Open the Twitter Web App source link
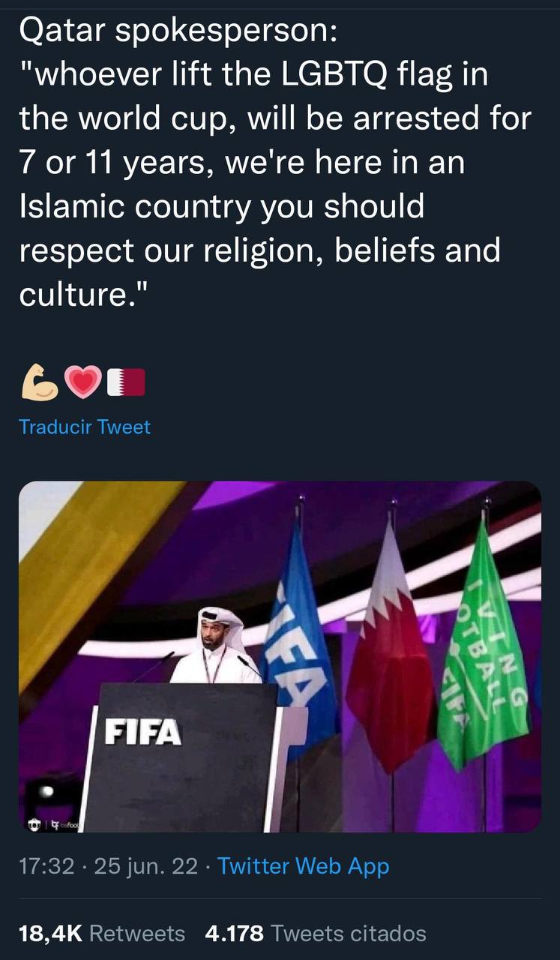 tap(304, 866)
